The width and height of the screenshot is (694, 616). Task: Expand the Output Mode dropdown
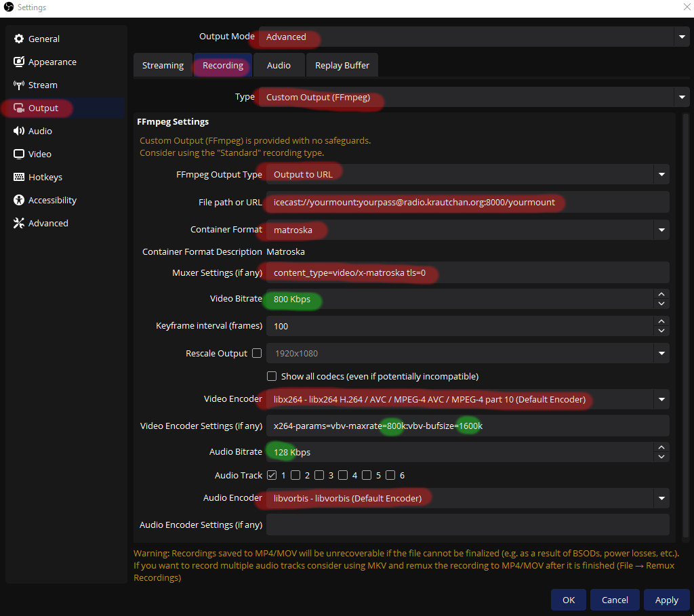(681, 37)
